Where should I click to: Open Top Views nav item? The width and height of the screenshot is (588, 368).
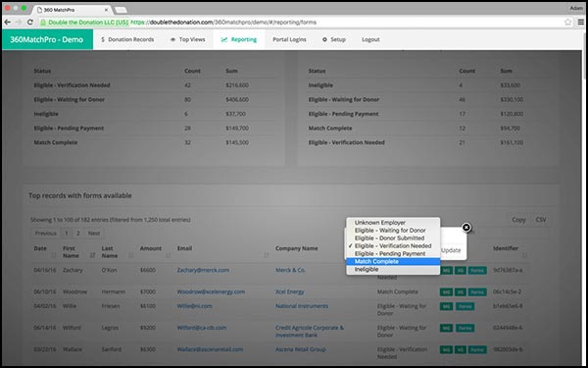pos(187,39)
